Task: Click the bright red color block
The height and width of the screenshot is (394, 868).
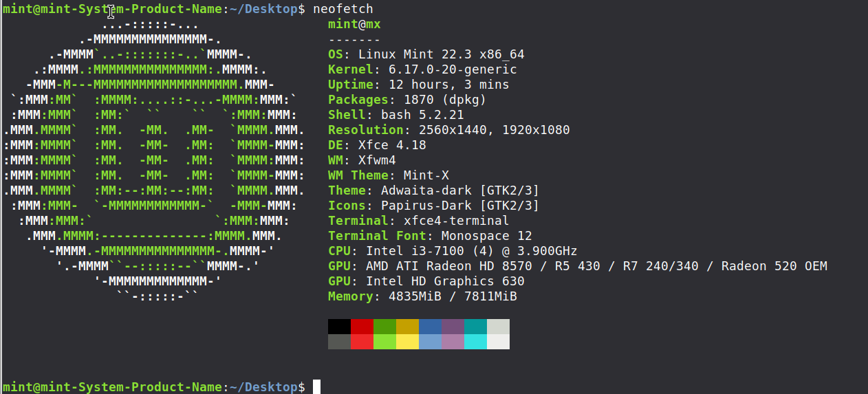Action: click(362, 341)
